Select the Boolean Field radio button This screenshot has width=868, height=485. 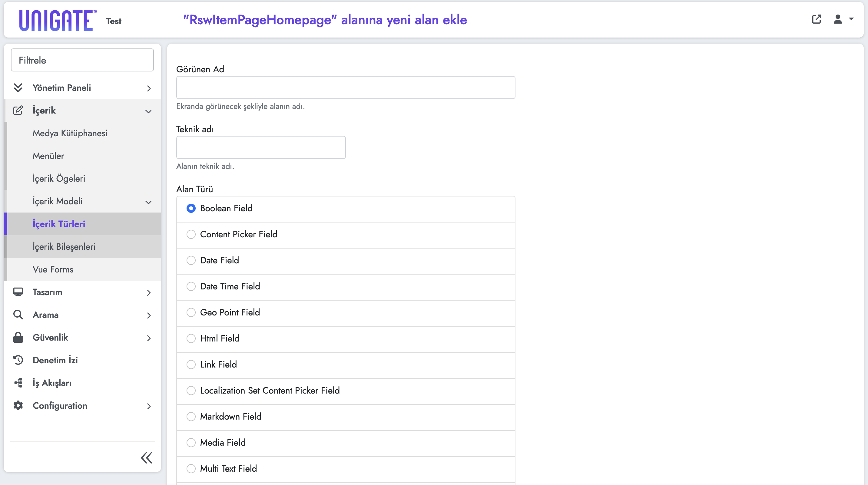(191, 208)
